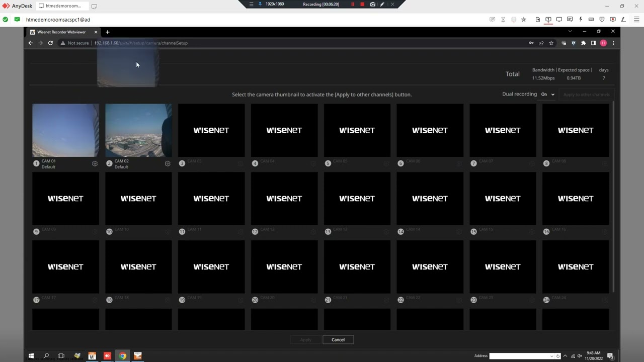Open Chrome tab search chevron

click(570, 32)
